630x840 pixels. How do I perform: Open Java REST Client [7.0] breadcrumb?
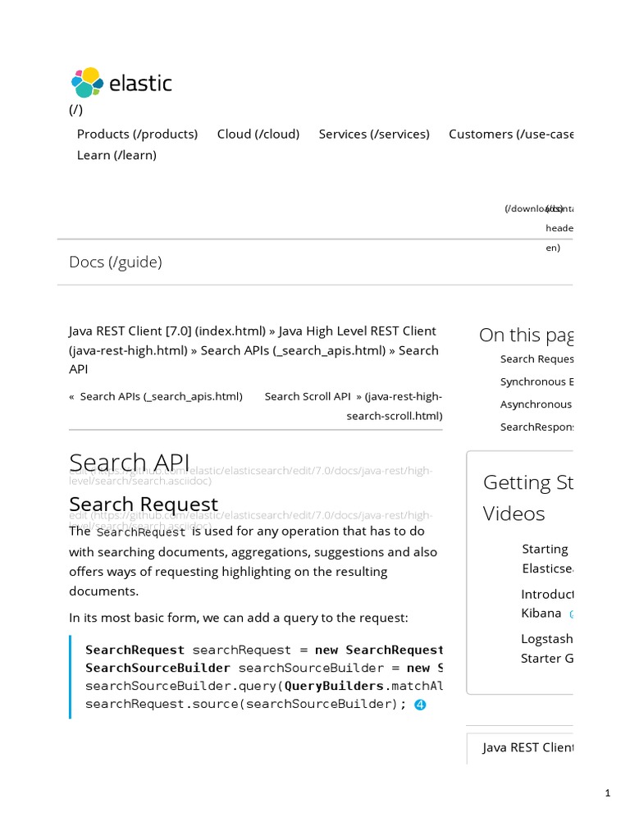pyautogui.click(x=167, y=331)
